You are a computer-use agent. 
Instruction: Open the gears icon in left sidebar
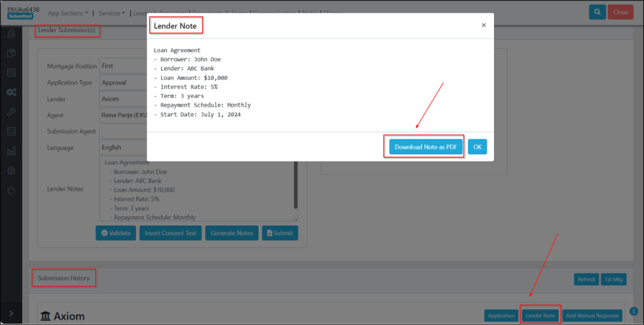pyautogui.click(x=11, y=92)
